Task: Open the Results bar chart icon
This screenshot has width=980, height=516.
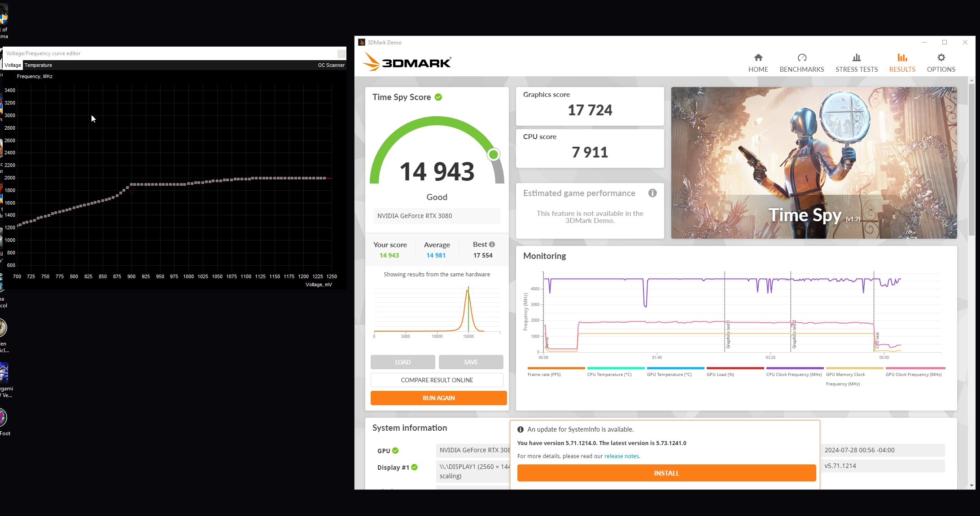Action: (x=902, y=57)
